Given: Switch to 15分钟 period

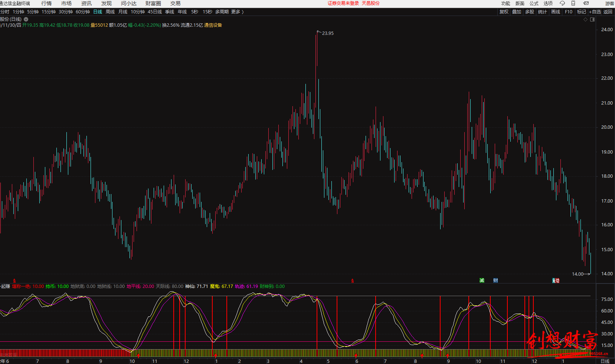Looking at the screenshot, I should point(49,12).
